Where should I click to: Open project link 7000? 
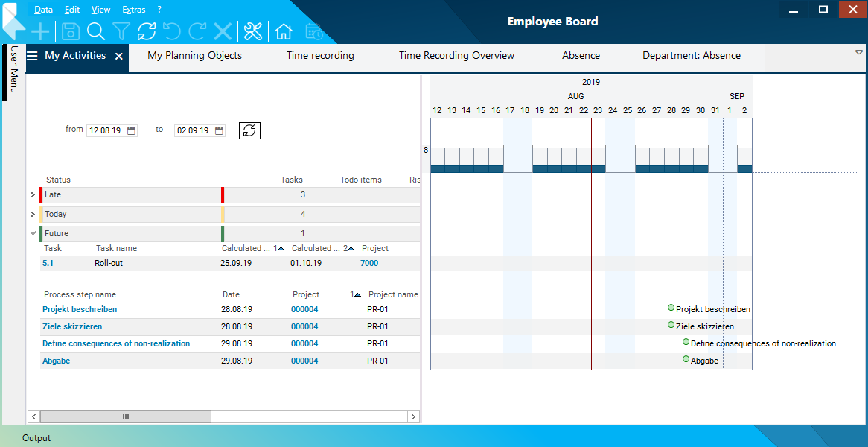[369, 263]
